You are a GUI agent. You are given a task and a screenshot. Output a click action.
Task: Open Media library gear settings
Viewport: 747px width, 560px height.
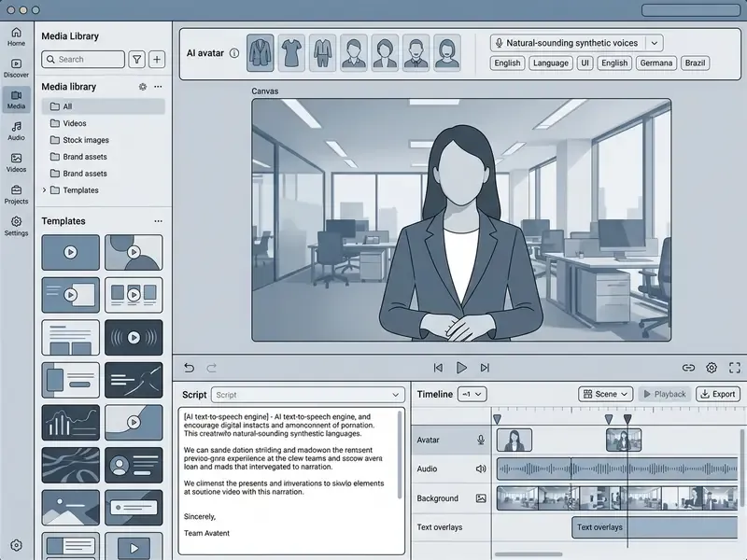[143, 87]
